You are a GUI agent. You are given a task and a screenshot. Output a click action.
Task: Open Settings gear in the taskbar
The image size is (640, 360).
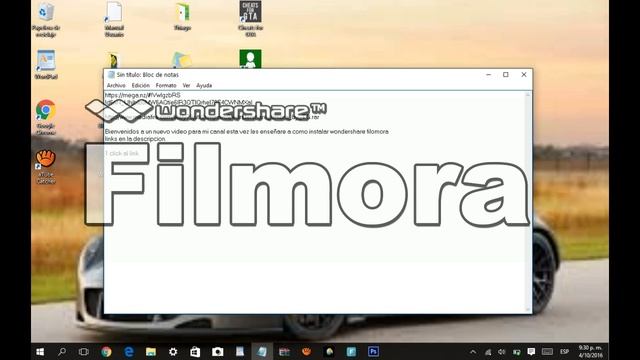173,351
